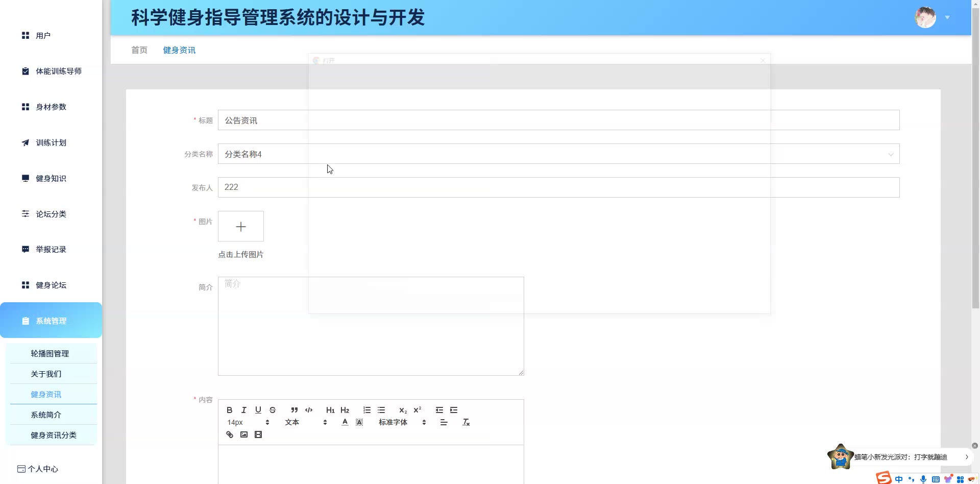Apply Heading 1 style
The width and height of the screenshot is (980, 484).
coord(330,410)
